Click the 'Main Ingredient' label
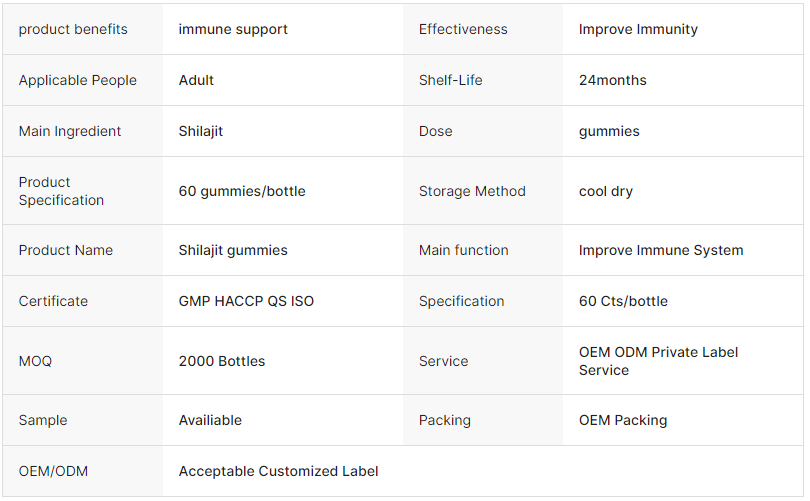810x501 pixels. click(70, 131)
